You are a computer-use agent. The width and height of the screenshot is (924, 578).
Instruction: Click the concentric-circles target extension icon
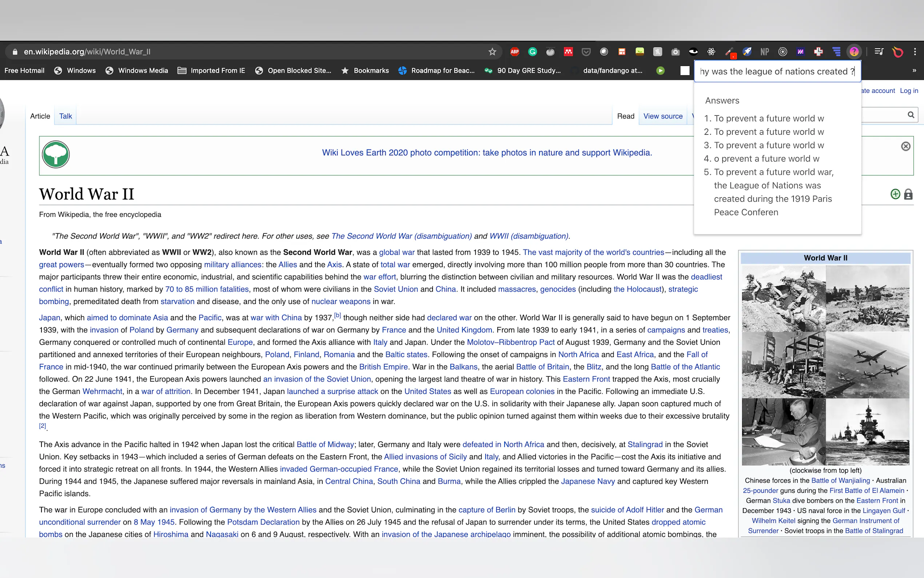point(782,52)
